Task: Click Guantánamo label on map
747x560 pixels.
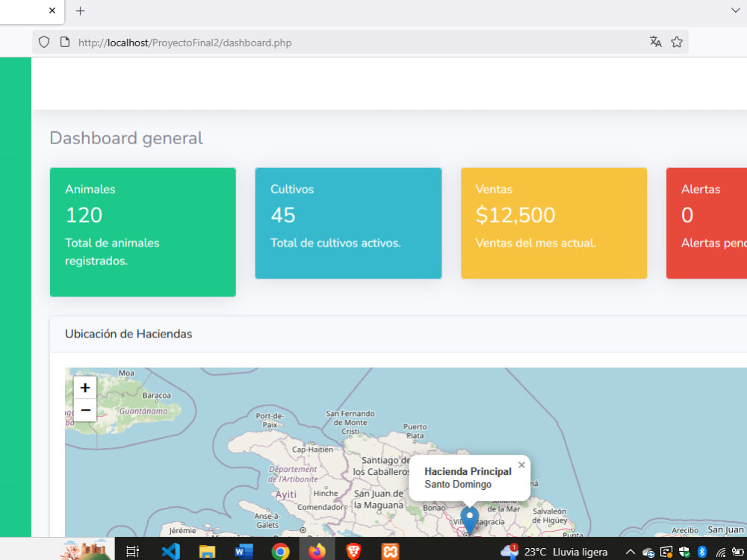Action: tap(143, 411)
